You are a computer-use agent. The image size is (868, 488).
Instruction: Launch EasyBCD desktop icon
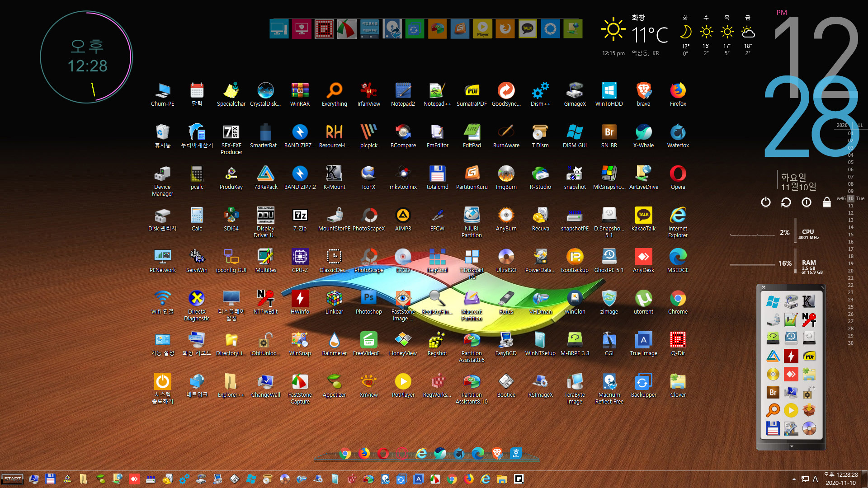(506, 344)
